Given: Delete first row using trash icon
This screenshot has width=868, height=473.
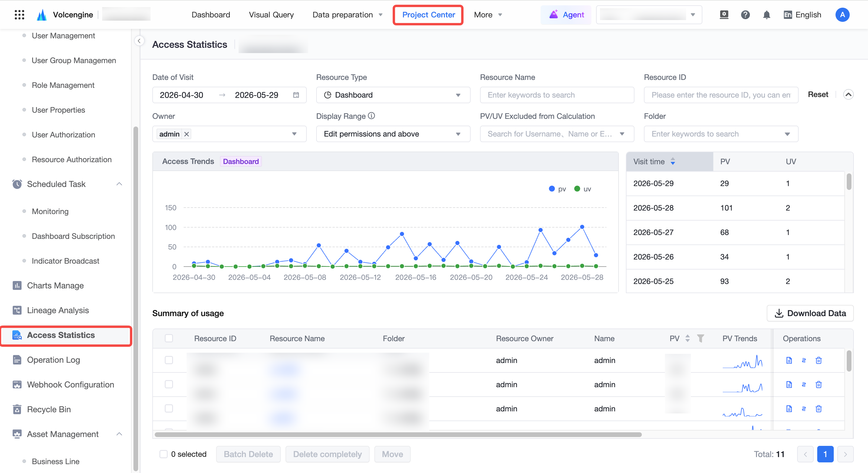Looking at the screenshot, I should pos(818,360).
